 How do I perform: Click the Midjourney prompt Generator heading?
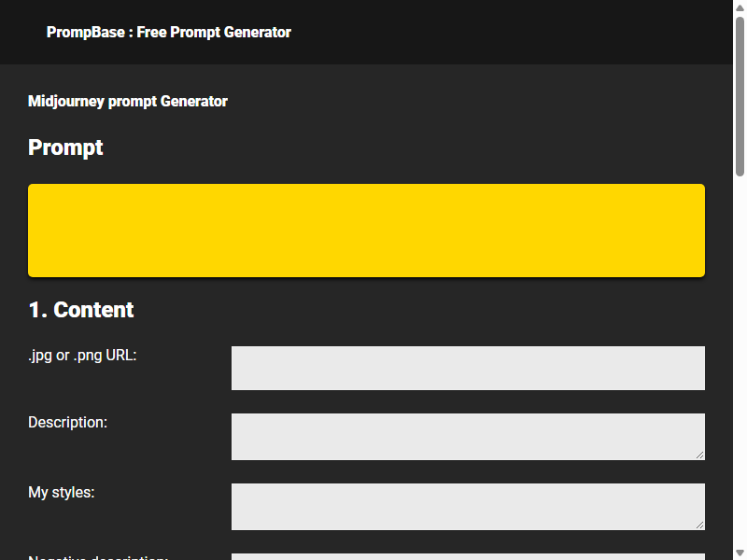(128, 101)
